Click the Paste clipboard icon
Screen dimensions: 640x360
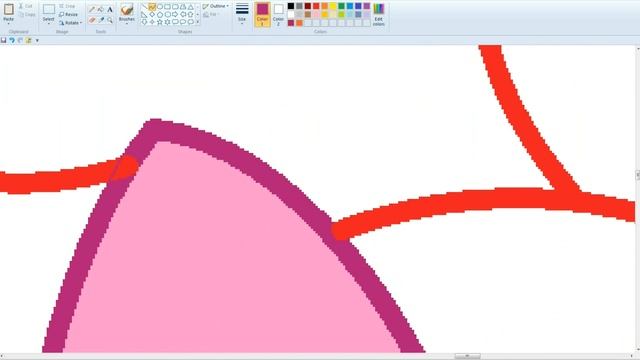click(x=9, y=9)
